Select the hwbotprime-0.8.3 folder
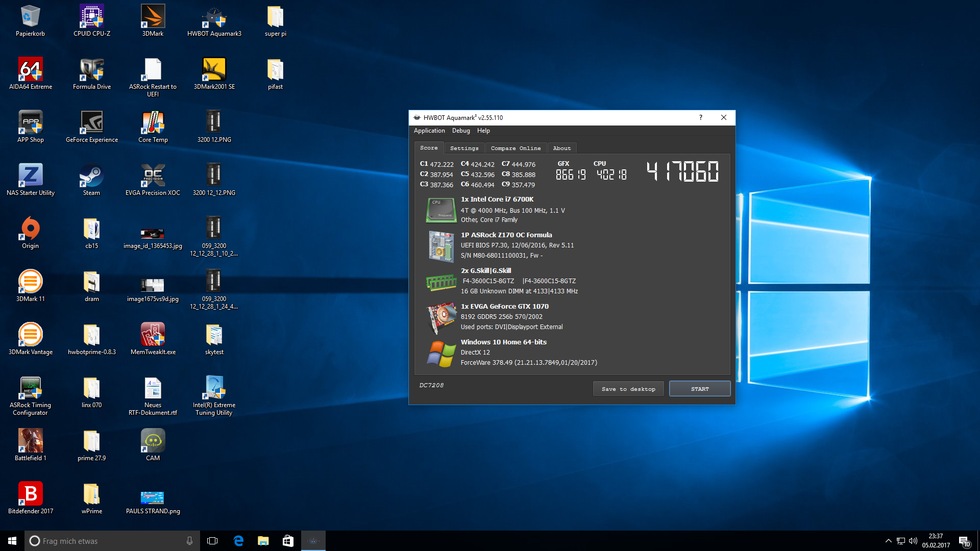This screenshot has width=980, height=551. 92,339
